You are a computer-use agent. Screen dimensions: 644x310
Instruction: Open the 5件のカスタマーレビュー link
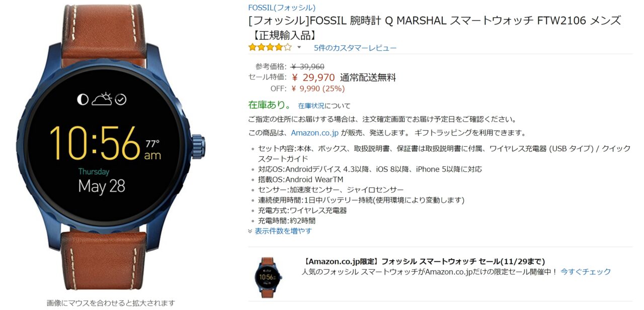pyautogui.click(x=355, y=48)
